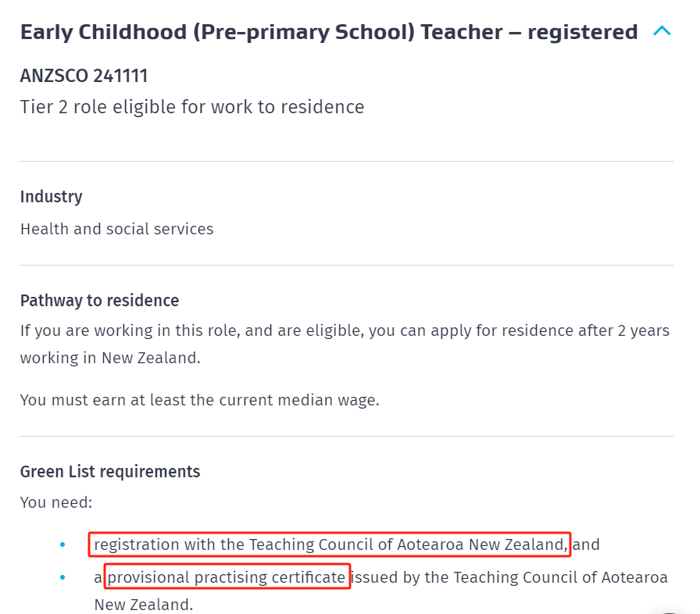Click the final 'New Zealand.' line of the list
The height and width of the screenshot is (614, 700).
point(143,605)
